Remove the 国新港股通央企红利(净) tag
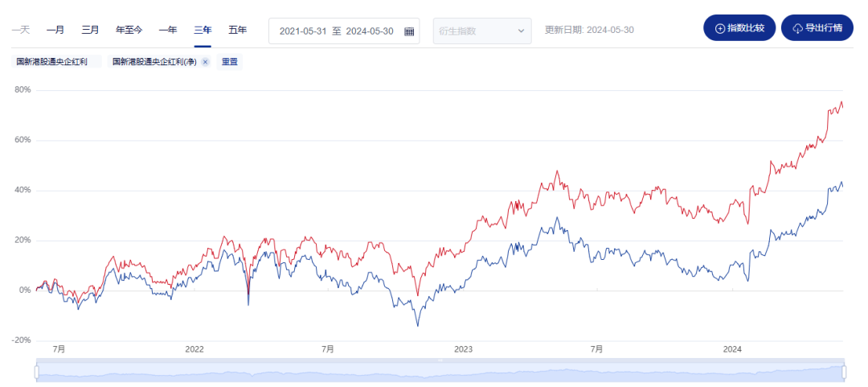 pos(205,62)
